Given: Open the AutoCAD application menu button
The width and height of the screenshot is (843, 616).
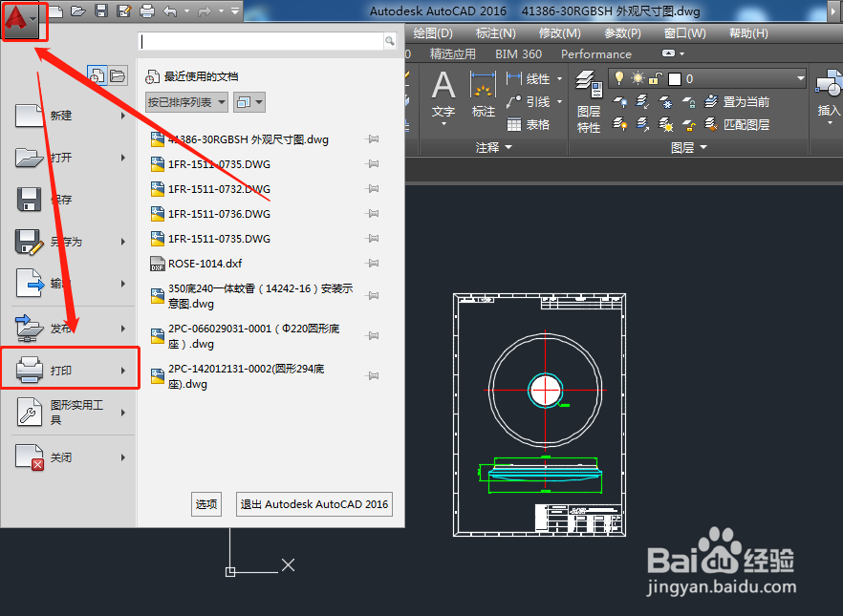Looking at the screenshot, I should tap(21, 20).
